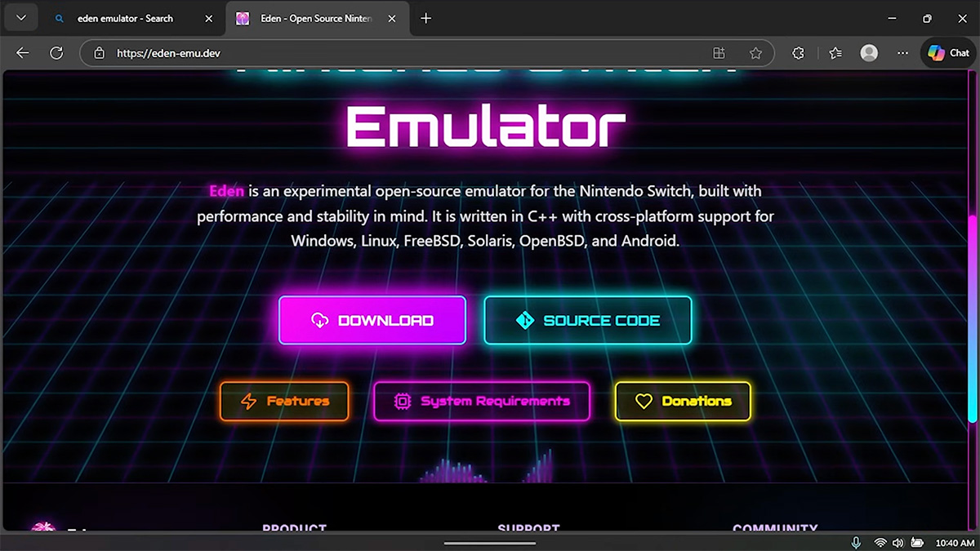The image size is (980, 551).
Task: Click the heart icon on the Donations button
Action: (644, 401)
